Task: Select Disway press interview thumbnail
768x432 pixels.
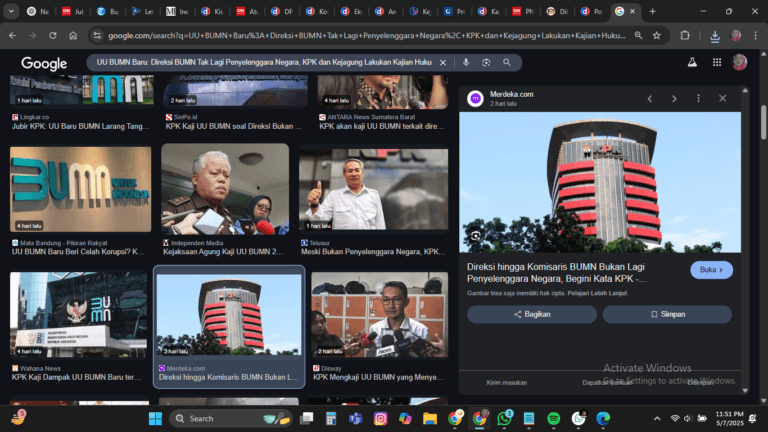Action: tap(380, 314)
